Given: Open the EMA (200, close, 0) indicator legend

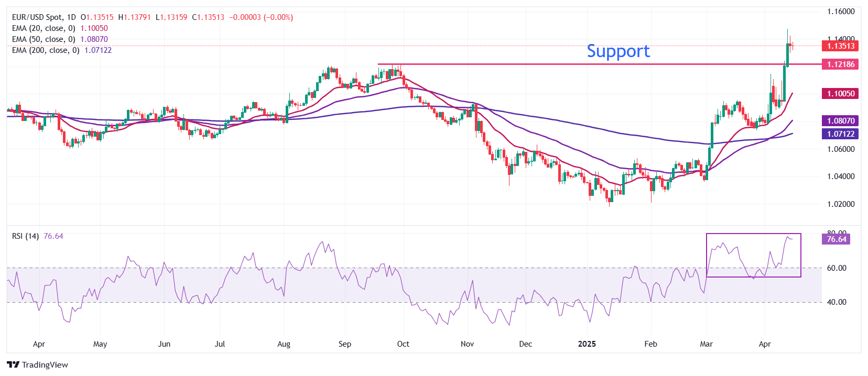Looking at the screenshot, I should coord(46,50).
